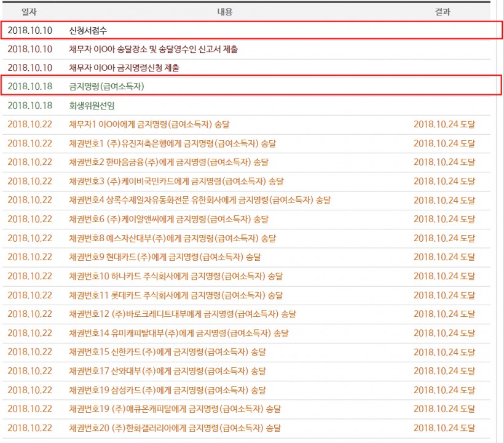
Task: Click 도달 result in 상록수제일차유동화전문 row
Action: tap(444, 200)
